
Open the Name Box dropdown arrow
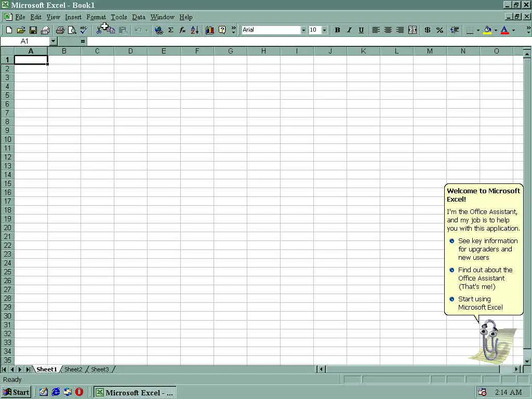pyautogui.click(x=54, y=42)
